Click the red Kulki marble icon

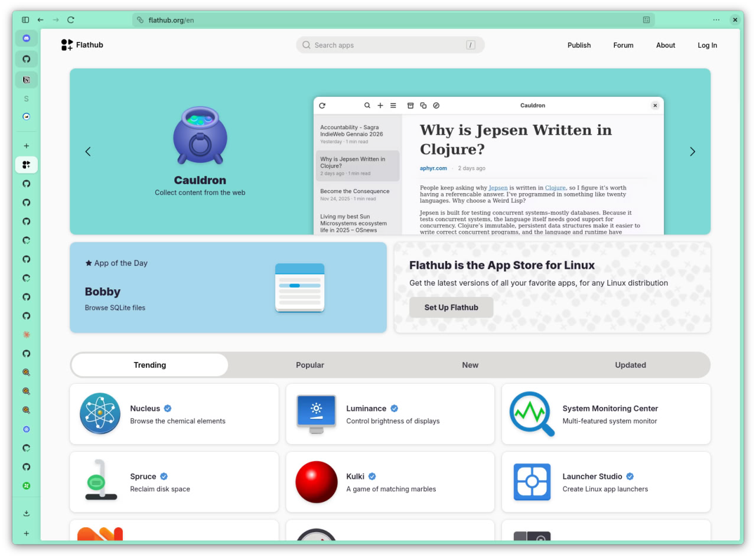pos(317,482)
